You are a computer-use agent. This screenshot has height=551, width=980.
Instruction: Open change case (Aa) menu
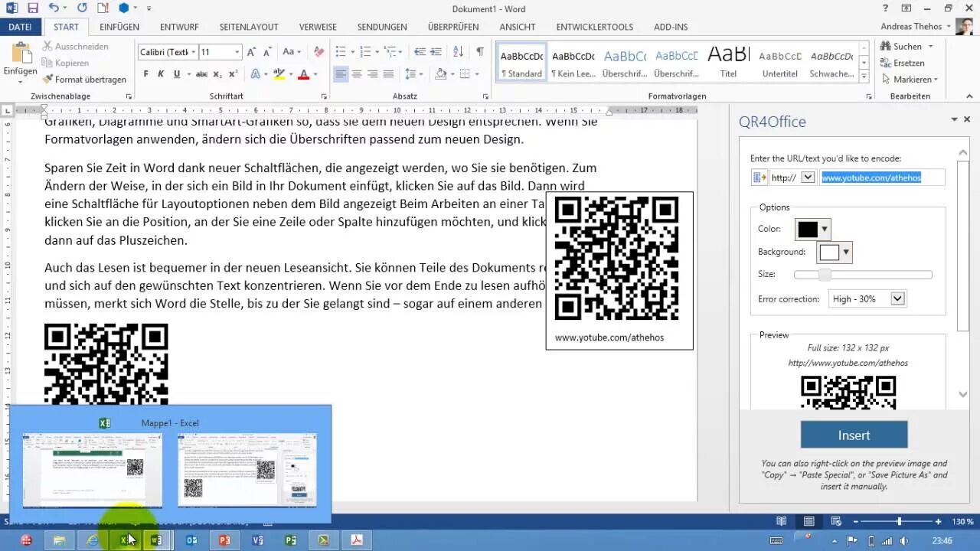point(292,52)
